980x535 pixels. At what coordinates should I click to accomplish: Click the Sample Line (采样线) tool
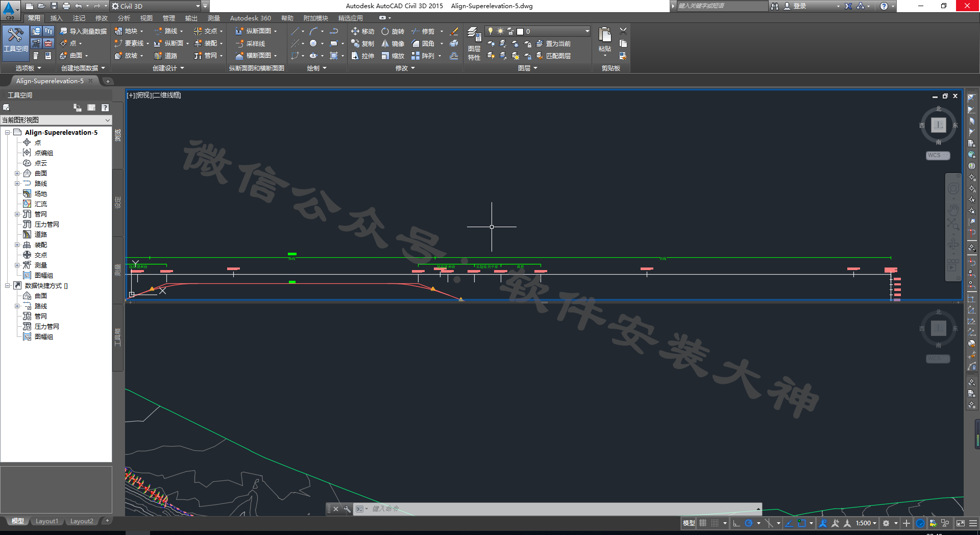[x=250, y=43]
